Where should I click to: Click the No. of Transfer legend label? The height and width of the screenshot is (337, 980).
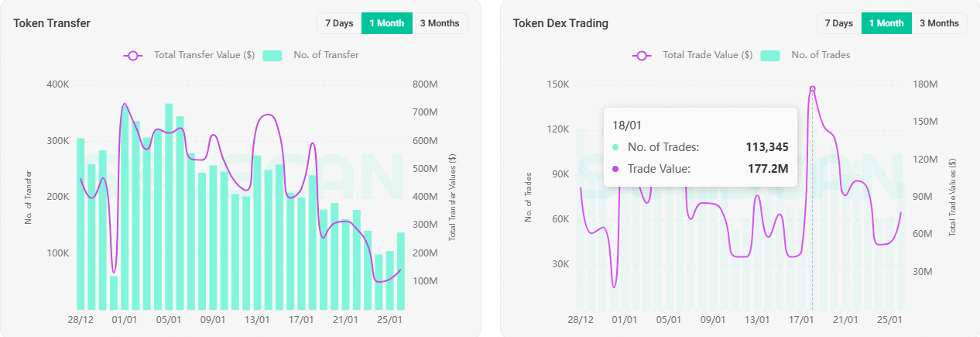point(326,55)
